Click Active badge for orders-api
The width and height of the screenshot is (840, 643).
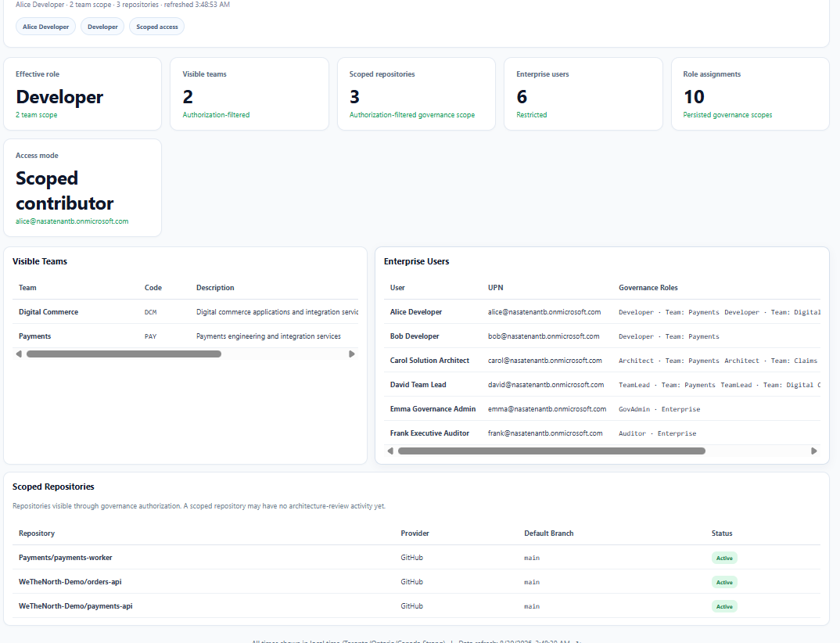point(724,582)
